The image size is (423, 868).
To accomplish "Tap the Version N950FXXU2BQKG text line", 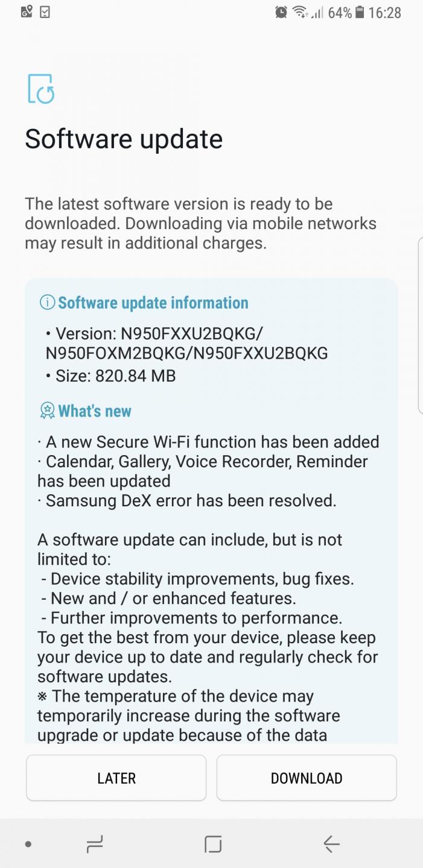I will coord(186,343).
